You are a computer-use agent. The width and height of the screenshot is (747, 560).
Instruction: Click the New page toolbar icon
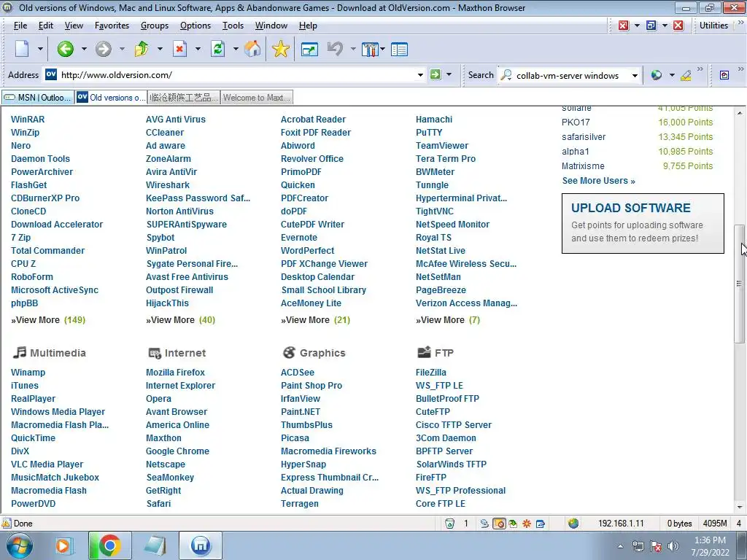point(22,49)
